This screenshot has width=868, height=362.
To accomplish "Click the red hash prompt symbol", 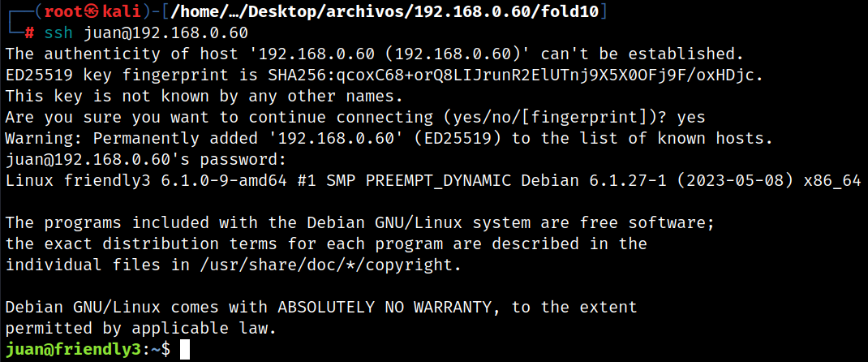I will pyautogui.click(x=30, y=32).
